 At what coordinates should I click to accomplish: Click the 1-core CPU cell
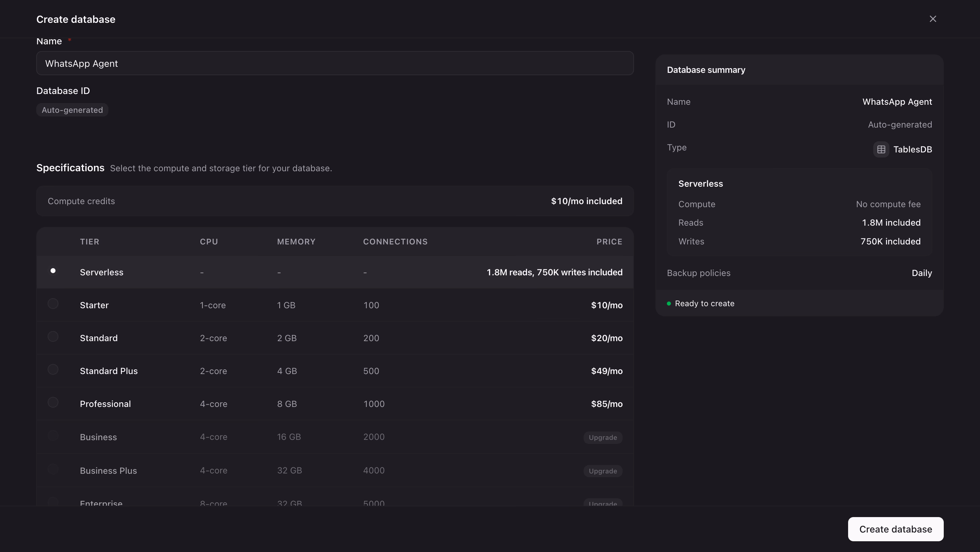213,305
